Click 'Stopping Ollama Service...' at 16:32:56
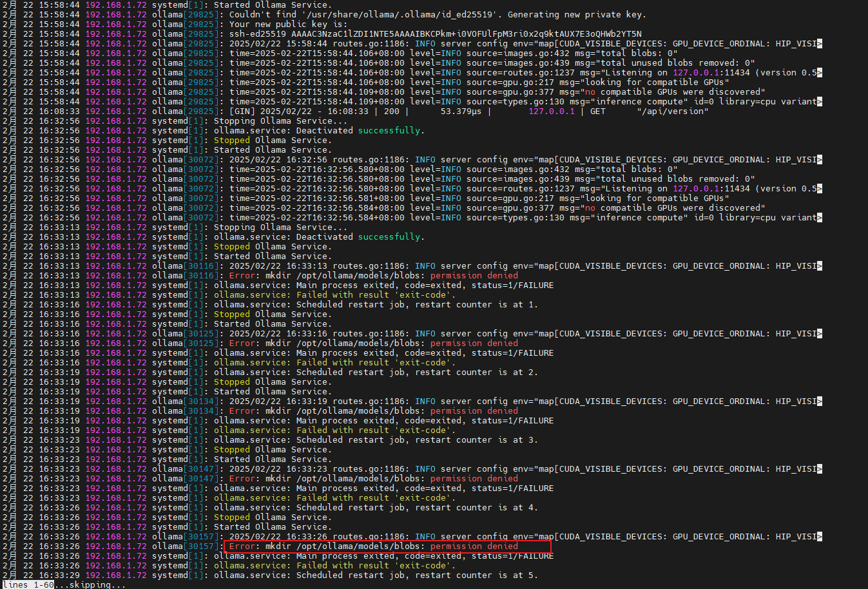 [x=280, y=121]
